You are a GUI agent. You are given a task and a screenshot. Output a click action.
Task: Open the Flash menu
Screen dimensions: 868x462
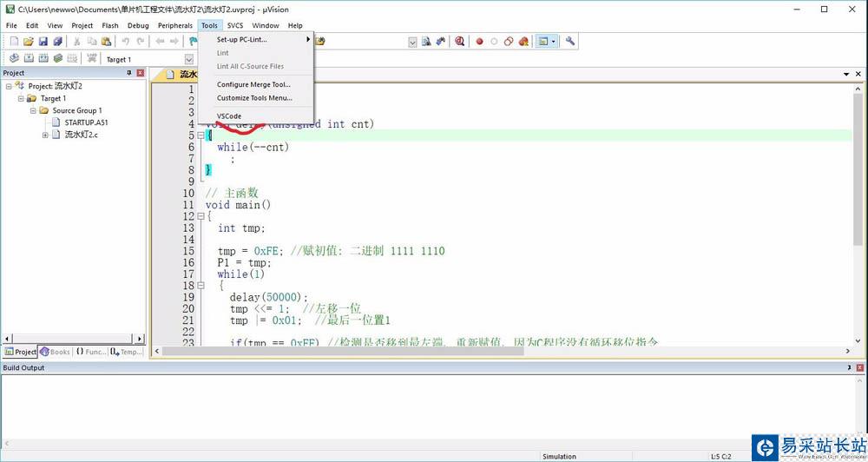pyautogui.click(x=110, y=25)
